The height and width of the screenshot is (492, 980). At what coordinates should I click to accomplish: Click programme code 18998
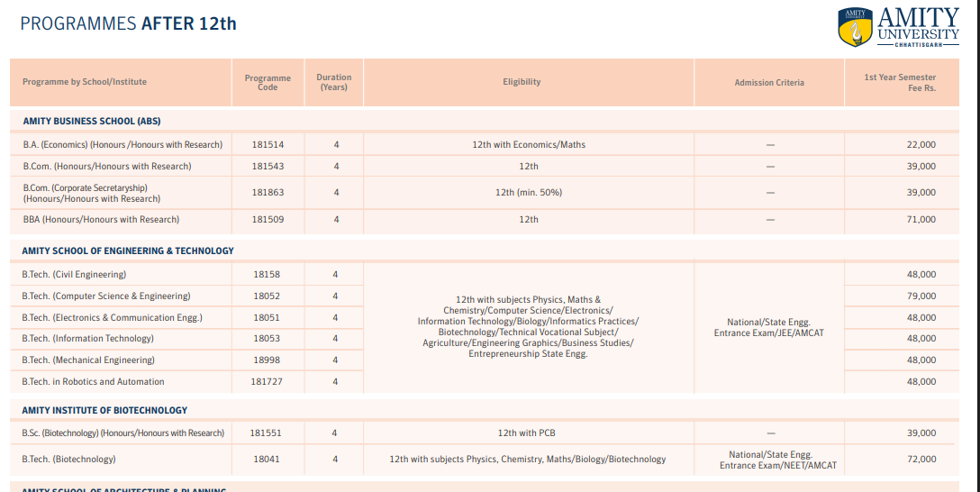[267, 360]
